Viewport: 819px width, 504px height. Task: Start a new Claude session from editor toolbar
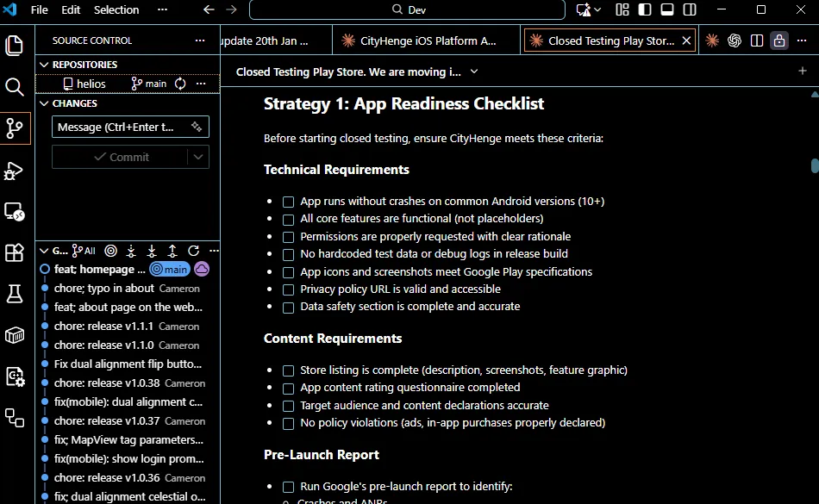tap(712, 40)
